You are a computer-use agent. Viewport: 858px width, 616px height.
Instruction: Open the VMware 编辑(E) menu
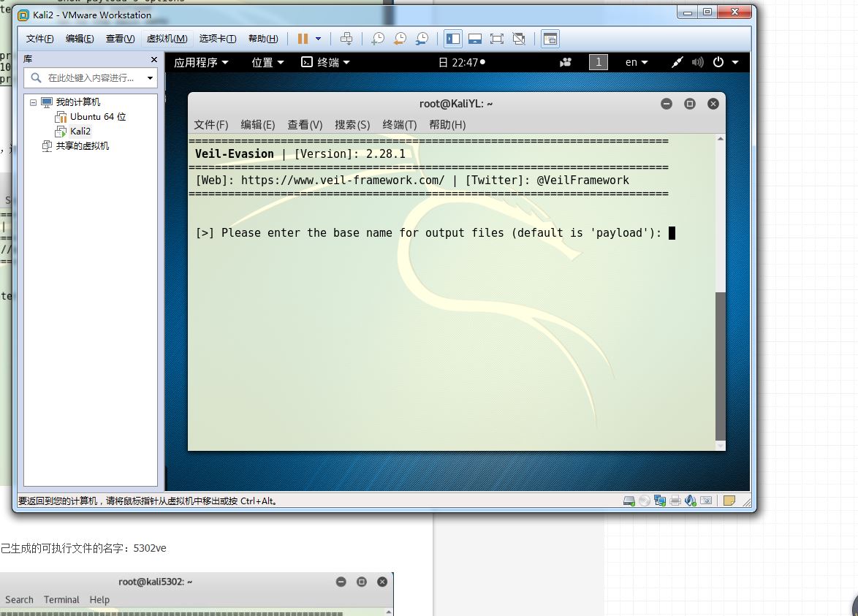click(80, 39)
